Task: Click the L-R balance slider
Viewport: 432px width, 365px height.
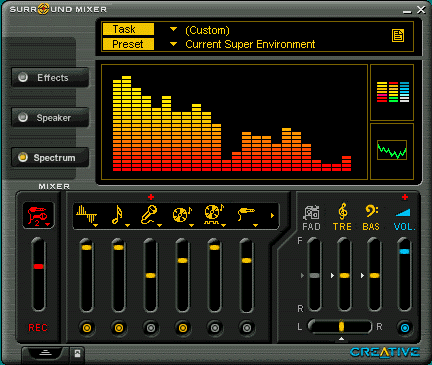Action: pos(340,326)
